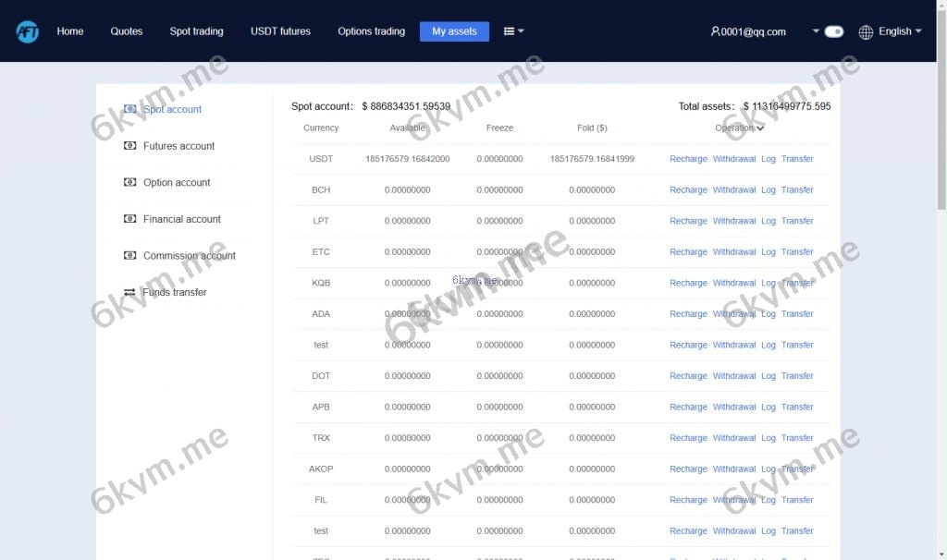Viewport: 947px width, 560px height.
Task: Click the user profile icon by email
Action: pyautogui.click(x=715, y=31)
